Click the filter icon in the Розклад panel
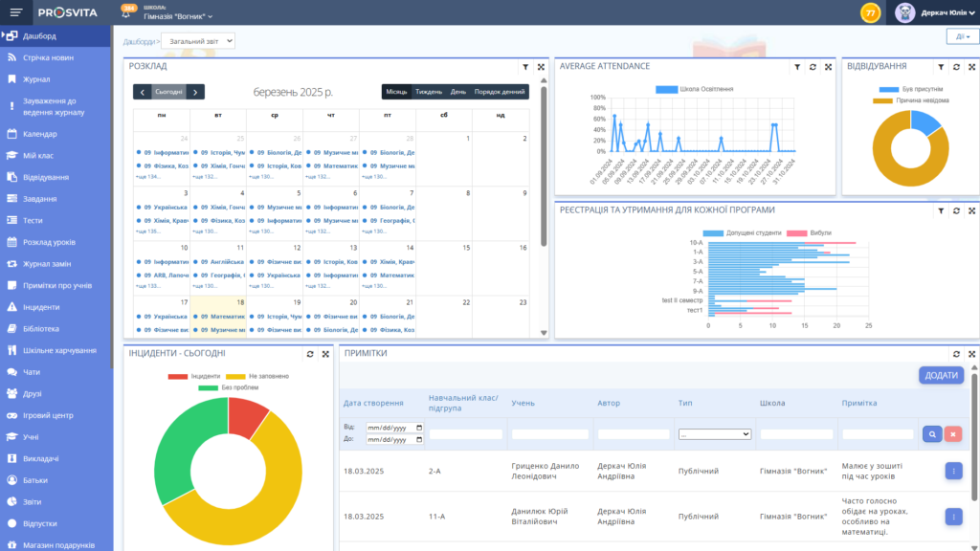 coord(524,67)
